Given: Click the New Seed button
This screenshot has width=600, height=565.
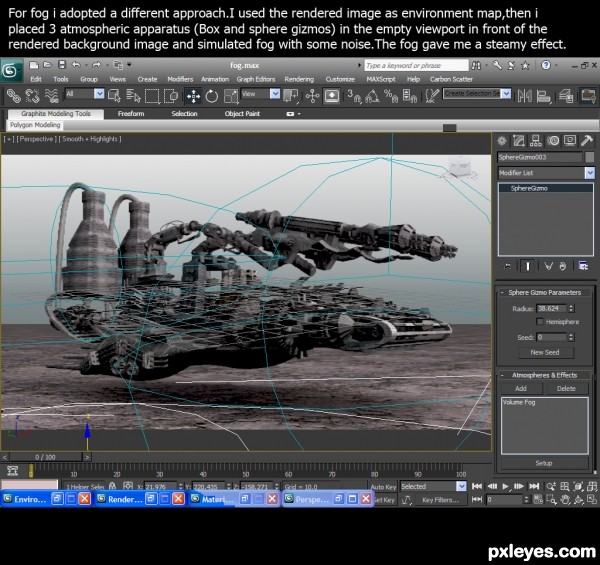Looking at the screenshot, I should [545, 352].
